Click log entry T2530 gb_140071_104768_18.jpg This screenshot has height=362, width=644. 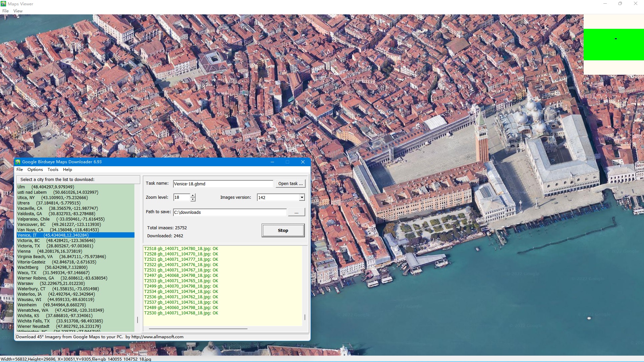[181, 313]
